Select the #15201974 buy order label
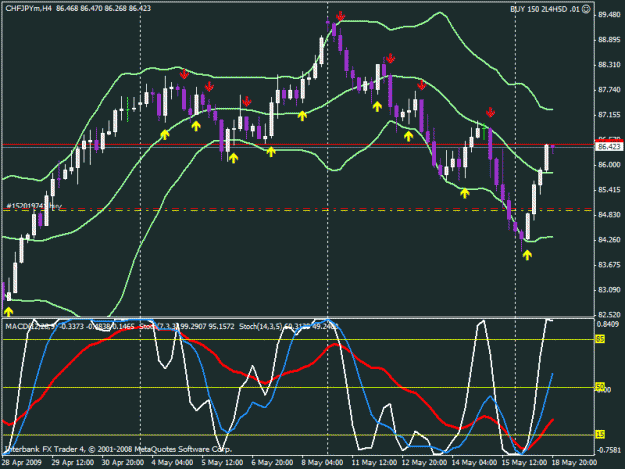The height and width of the screenshot is (469, 625). pos(34,206)
